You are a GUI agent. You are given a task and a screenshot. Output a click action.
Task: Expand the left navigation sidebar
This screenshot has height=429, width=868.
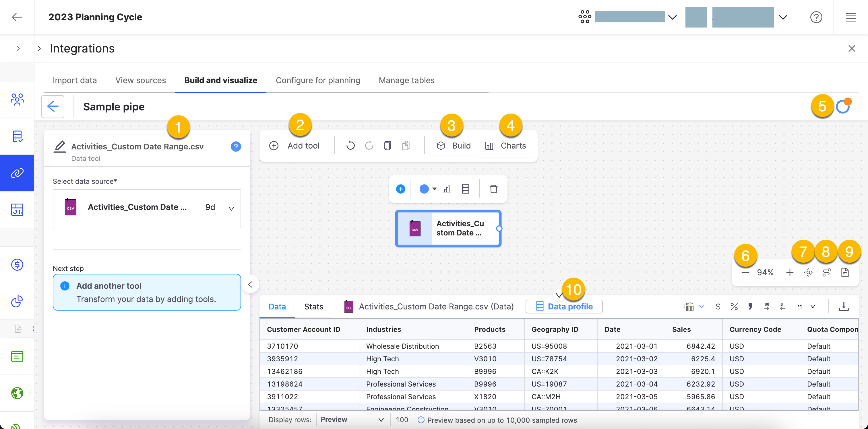pos(18,49)
